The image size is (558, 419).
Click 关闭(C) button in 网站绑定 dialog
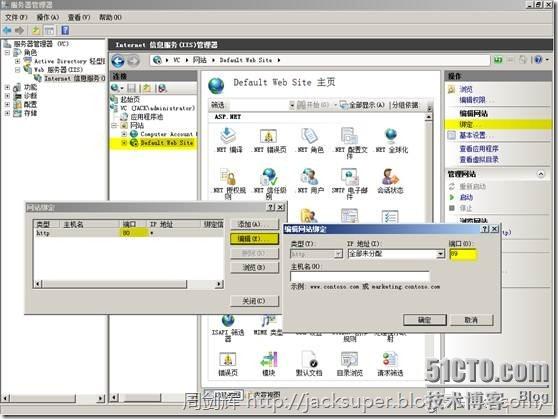pos(254,301)
